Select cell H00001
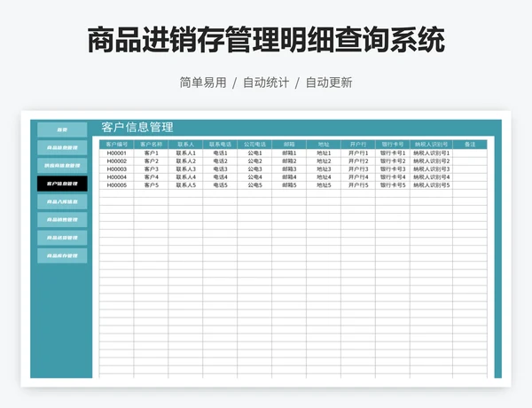 click(117, 153)
